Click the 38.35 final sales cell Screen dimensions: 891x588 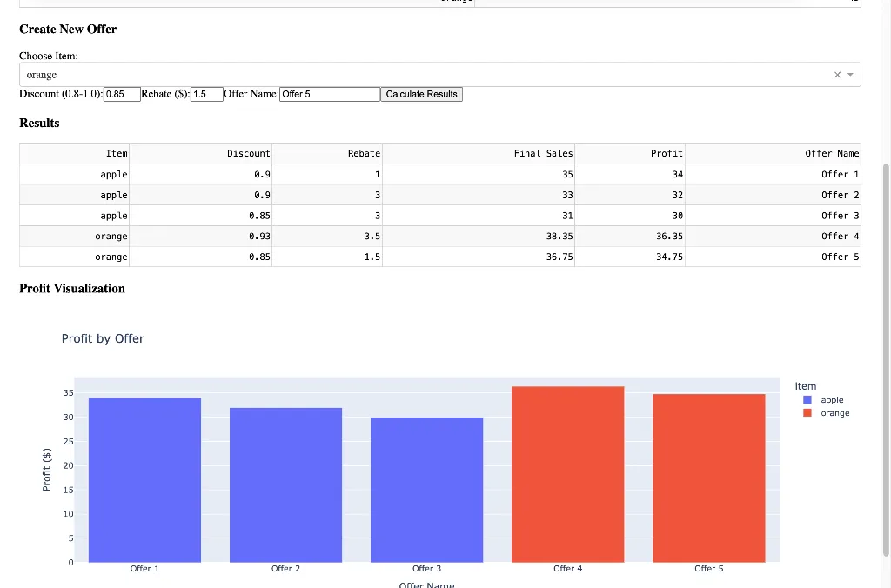click(559, 236)
